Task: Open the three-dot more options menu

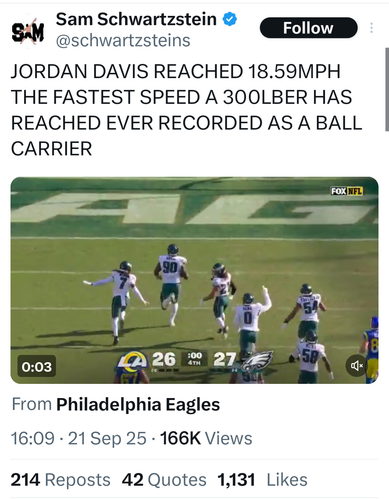Action: tap(371, 28)
